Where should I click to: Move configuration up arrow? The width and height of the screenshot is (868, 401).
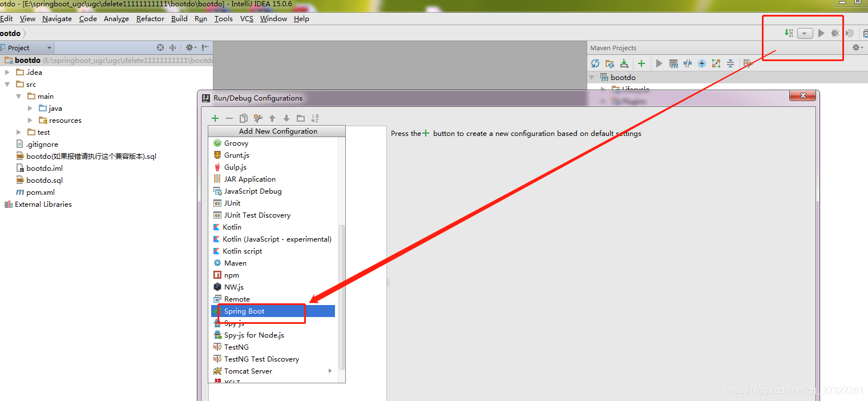[x=272, y=118]
